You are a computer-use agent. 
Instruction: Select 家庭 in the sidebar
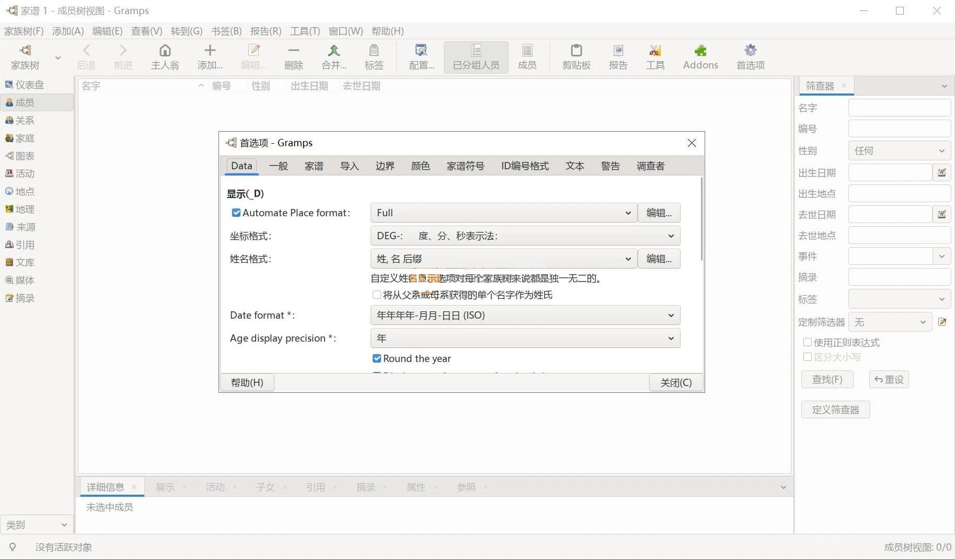click(37, 138)
